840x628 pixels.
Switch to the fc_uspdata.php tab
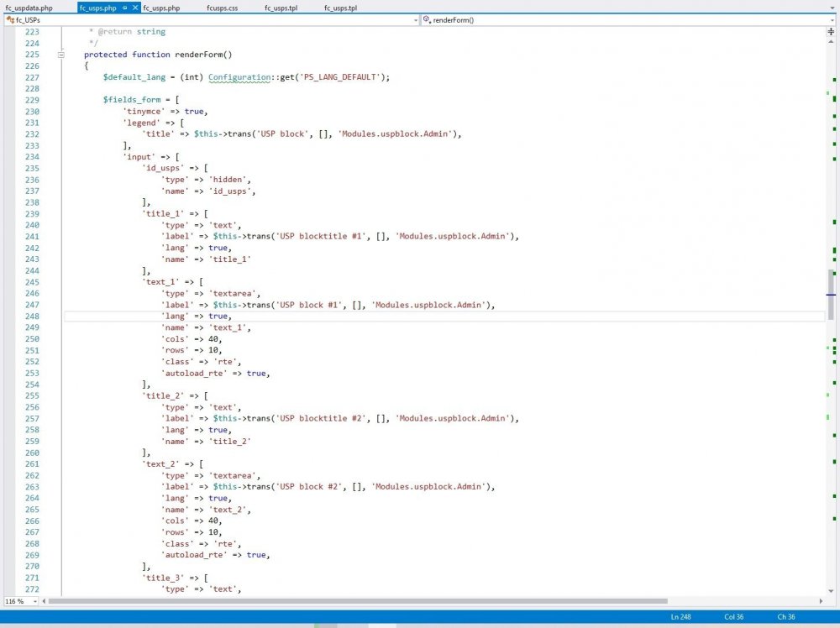[x=29, y=8]
